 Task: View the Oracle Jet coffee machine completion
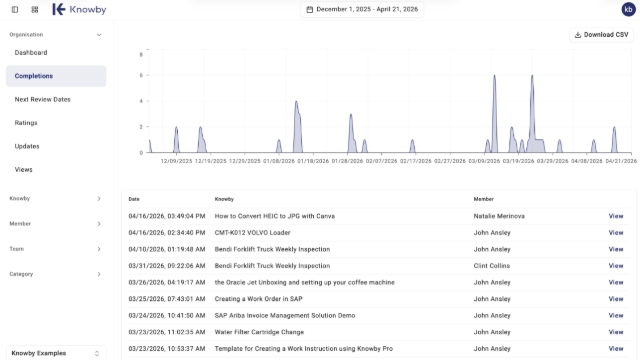pos(616,282)
